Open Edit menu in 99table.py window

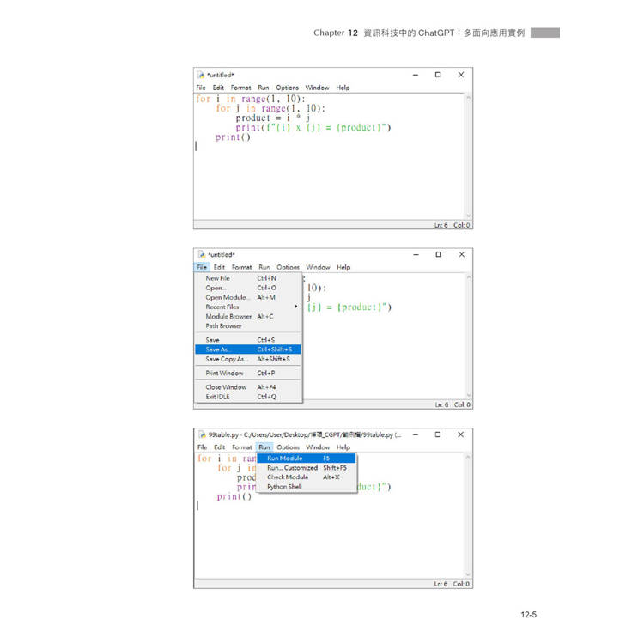pyautogui.click(x=219, y=447)
